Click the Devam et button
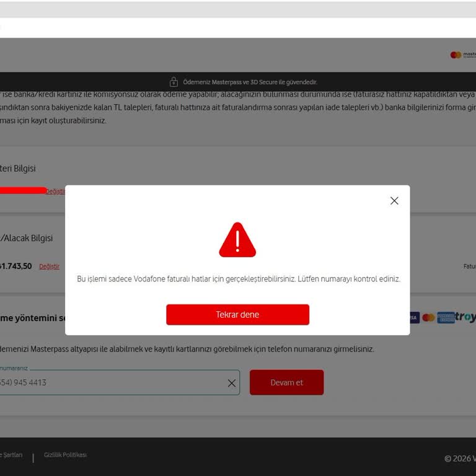Image resolution: width=476 pixels, height=476 pixels. pos(286,382)
